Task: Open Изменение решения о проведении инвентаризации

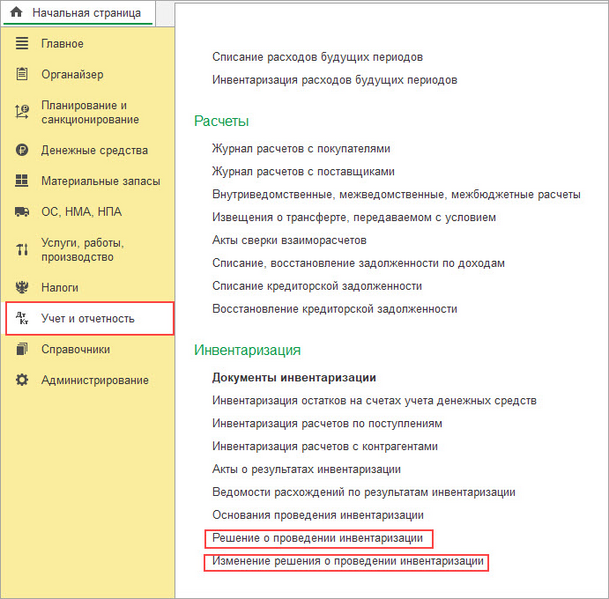Action: (347, 562)
